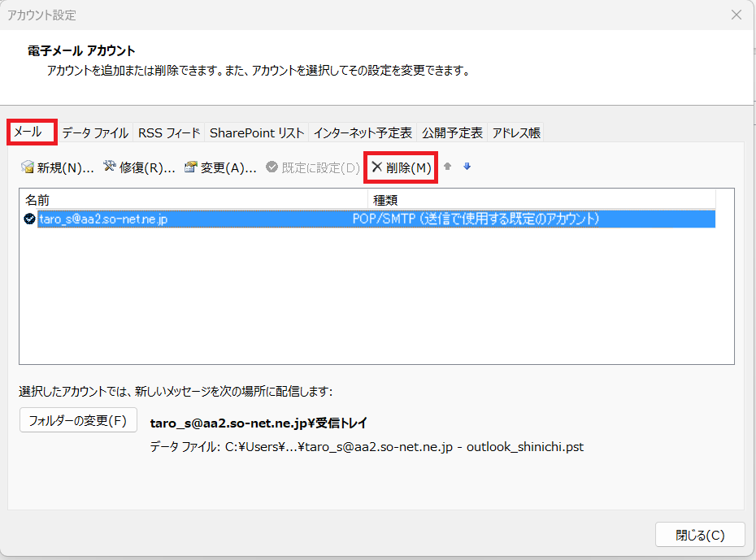This screenshot has width=756, height=560.
Task: Click the Set as Default checkmark icon
Action: click(272, 167)
